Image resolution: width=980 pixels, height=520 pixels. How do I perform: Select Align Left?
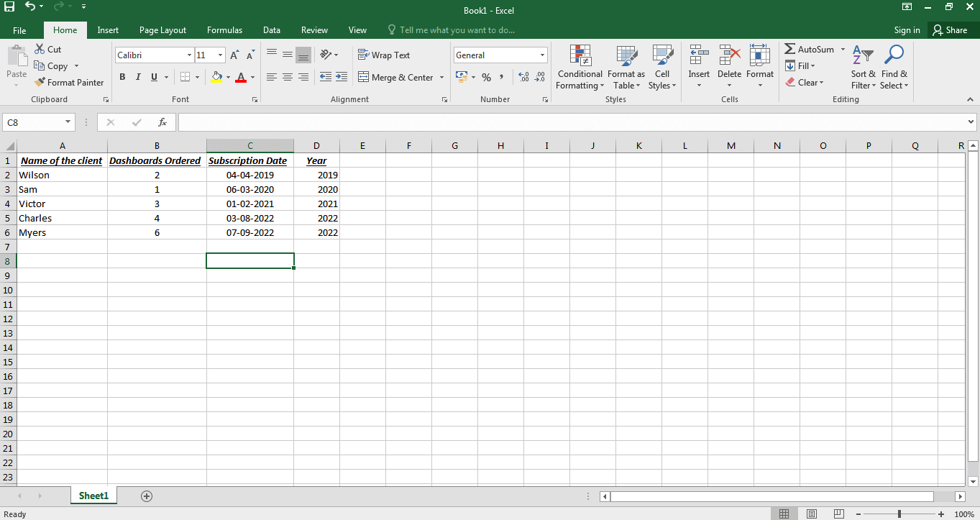[x=271, y=77]
